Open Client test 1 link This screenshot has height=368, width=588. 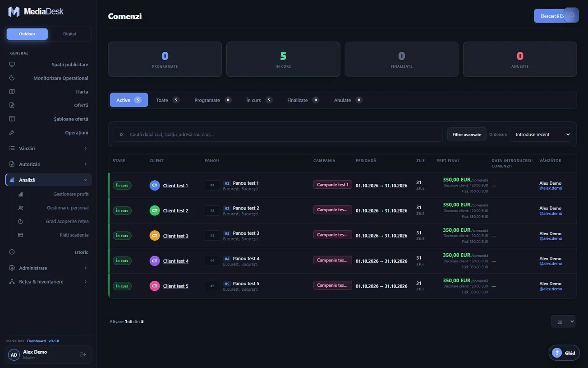tap(175, 186)
